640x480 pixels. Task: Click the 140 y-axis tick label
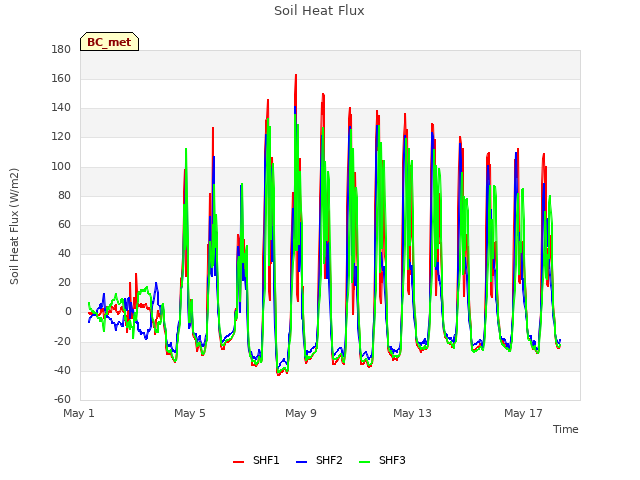coord(61,108)
